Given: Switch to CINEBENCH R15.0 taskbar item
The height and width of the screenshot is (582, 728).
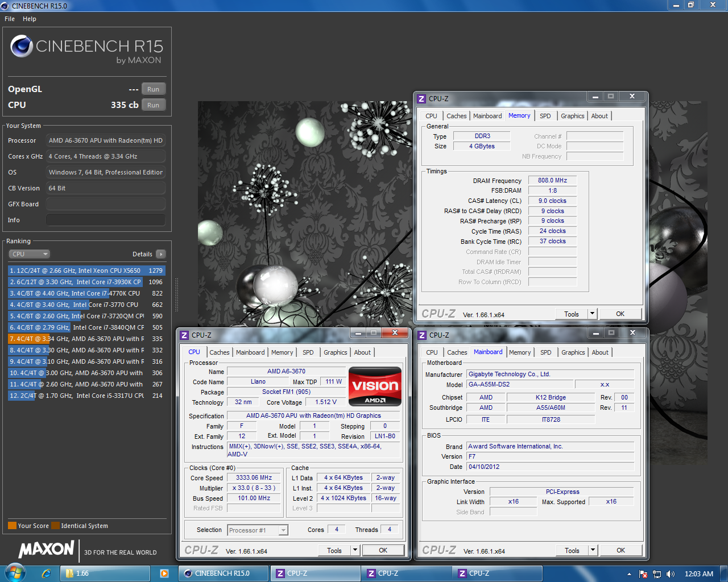Looking at the screenshot, I should tap(224, 573).
